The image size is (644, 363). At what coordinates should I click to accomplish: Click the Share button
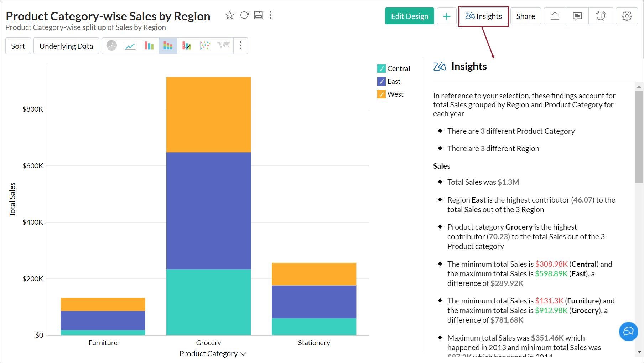click(x=525, y=16)
